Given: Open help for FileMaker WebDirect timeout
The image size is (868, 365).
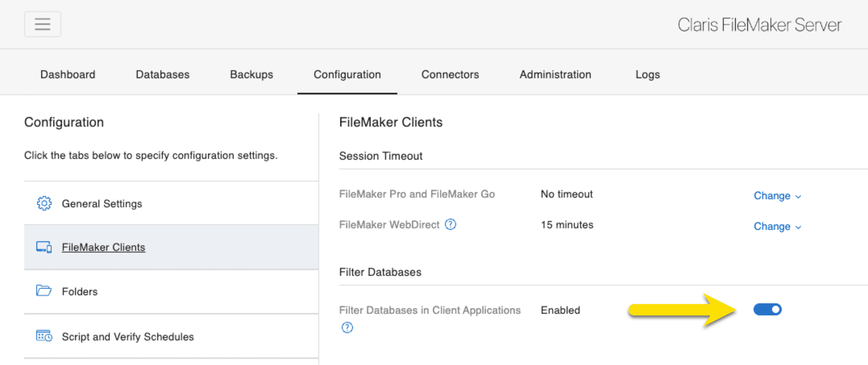Looking at the screenshot, I should tap(450, 225).
